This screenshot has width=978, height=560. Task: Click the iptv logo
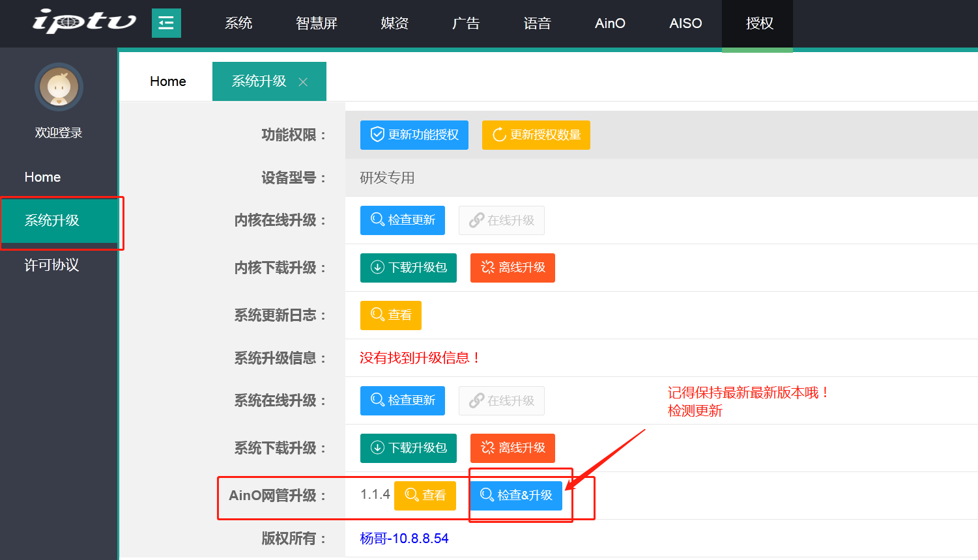coord(84,22)
